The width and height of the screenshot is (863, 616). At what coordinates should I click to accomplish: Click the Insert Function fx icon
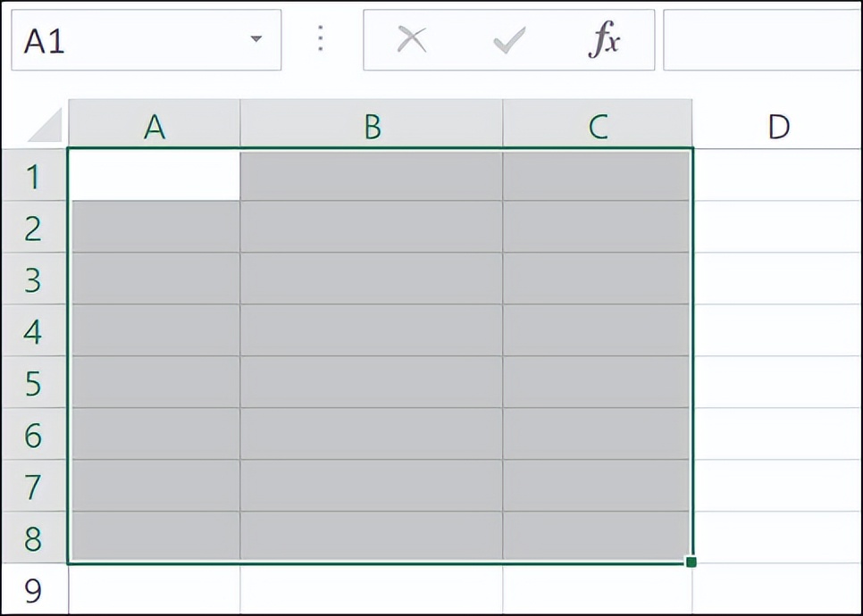[605, 40]
